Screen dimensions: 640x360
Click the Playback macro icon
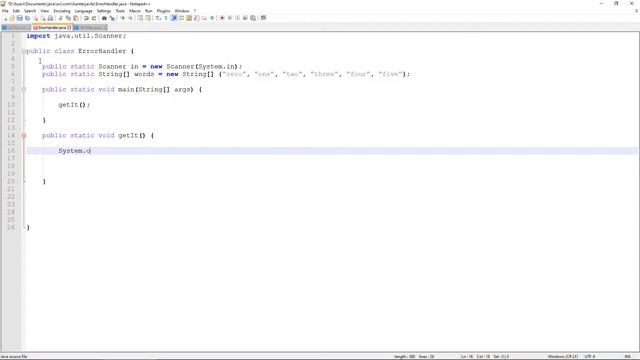pyautogui.click(x=238, y=18)
